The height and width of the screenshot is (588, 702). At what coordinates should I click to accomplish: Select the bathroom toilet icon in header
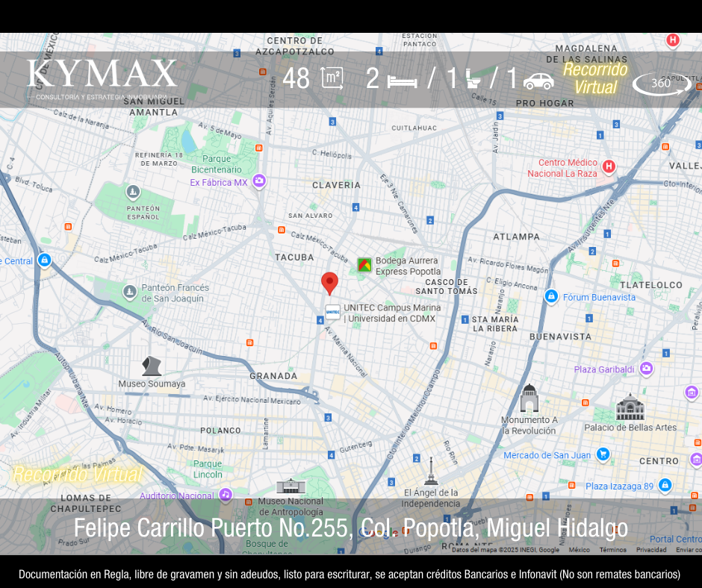point(473,79)
